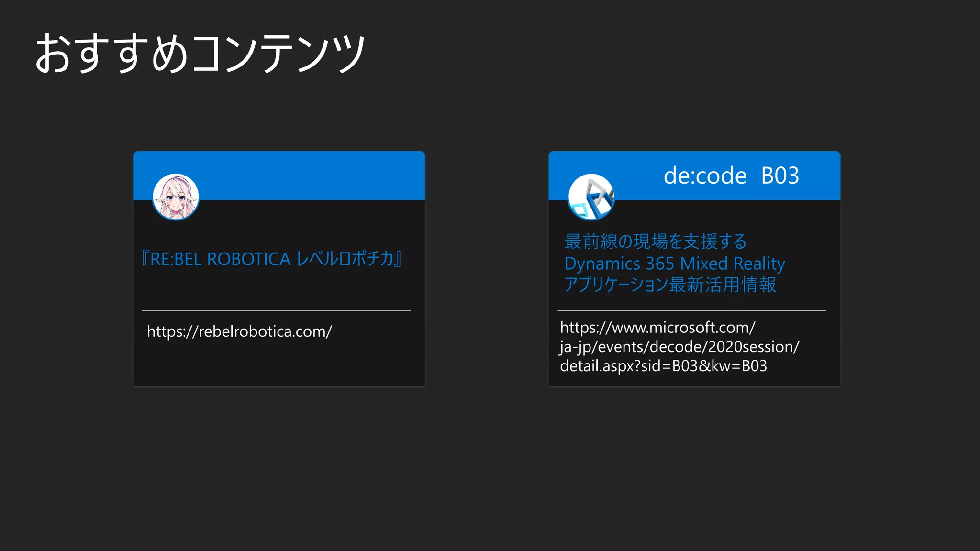Image resolution: width=980 pixels, height=551 pixels.
Task: Click 最前線の現場を支援する text line
Action: pyautogui.click(x=656, y=242)
